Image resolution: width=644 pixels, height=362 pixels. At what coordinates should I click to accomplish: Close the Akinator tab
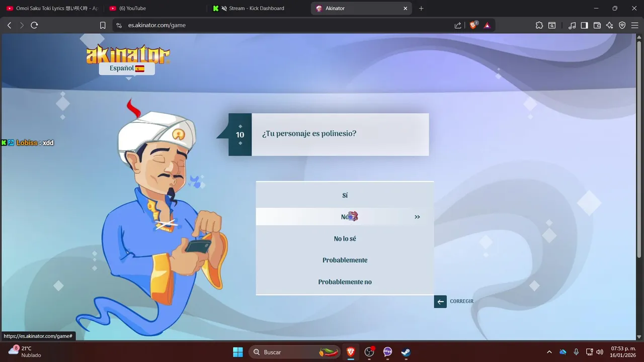[x=406, y=8]
